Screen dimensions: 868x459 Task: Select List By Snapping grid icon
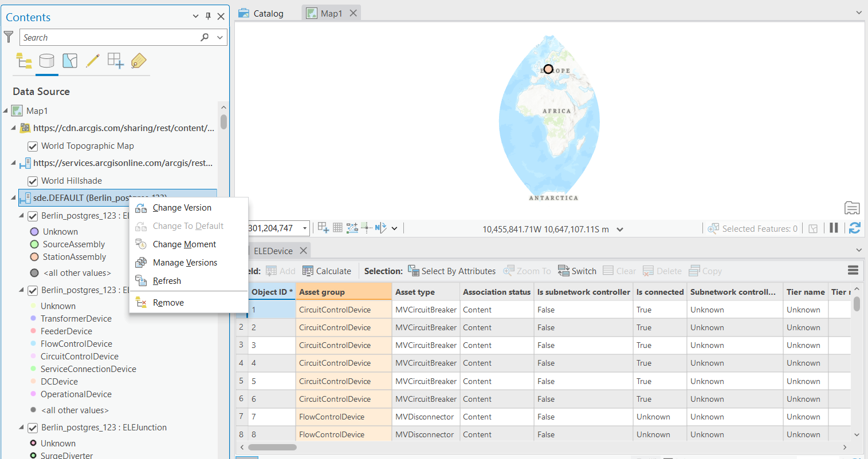(x=116, y=61)
